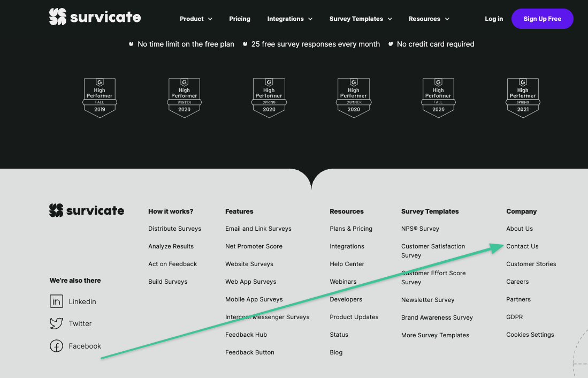Click the Survicate logo in the header
The width and height of the screenshot is (588, 378).
click(95, 17)
